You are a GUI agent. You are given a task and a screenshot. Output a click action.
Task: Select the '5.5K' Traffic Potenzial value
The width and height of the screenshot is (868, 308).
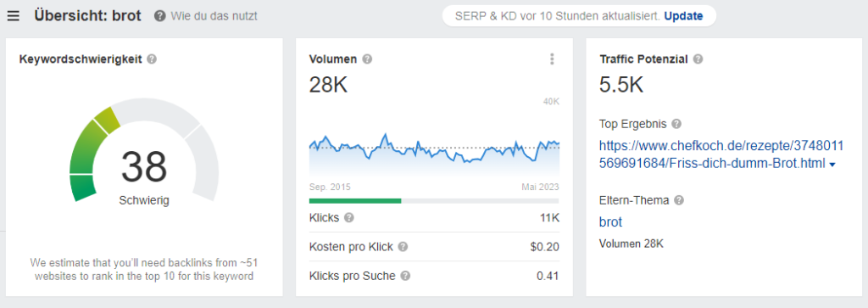coord(621,86)
